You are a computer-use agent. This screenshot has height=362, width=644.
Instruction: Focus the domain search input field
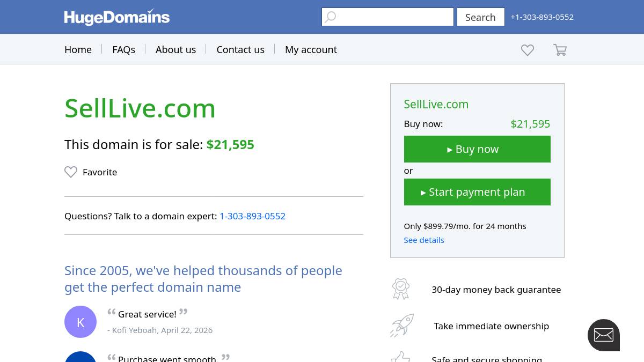coord(387,17)
